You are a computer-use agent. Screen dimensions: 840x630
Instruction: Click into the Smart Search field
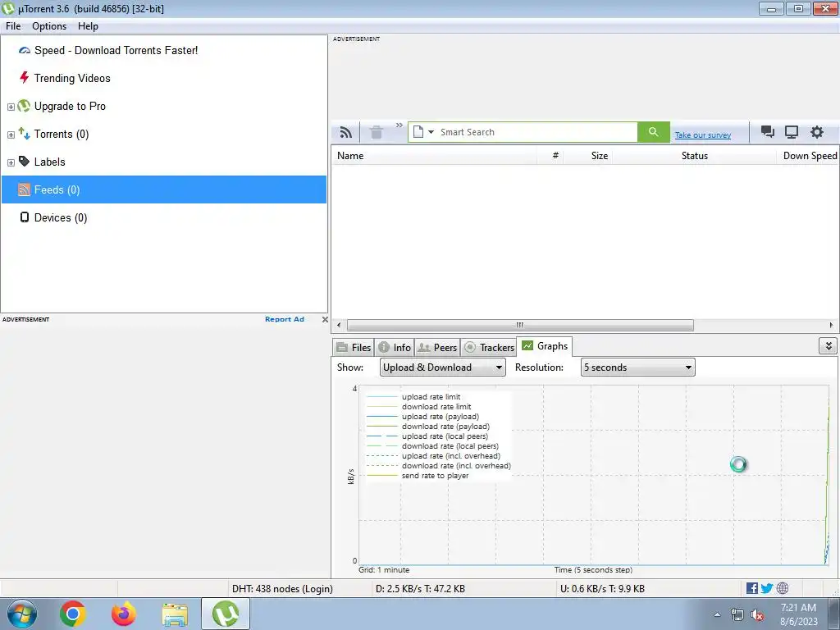[x=537, y=132]
